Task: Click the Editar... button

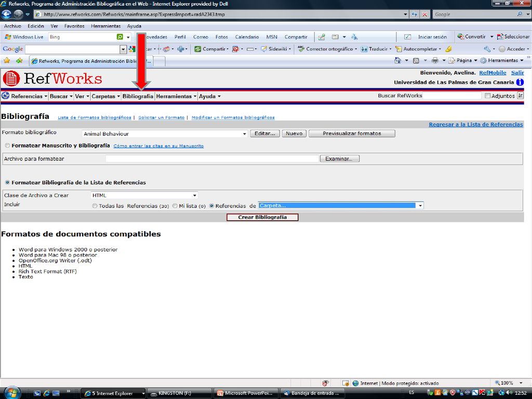Action: tap(265, 134)
